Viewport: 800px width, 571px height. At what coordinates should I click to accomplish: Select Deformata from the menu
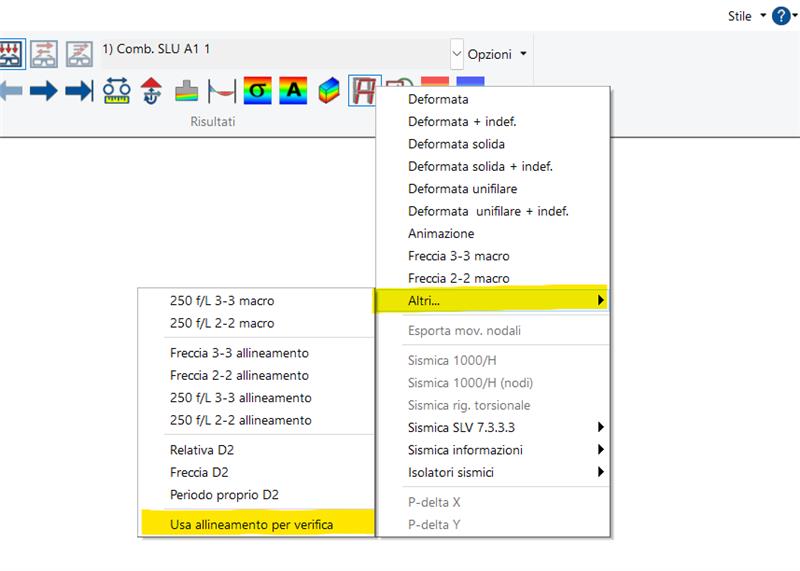pyautogui.click(x=493, y=99)
